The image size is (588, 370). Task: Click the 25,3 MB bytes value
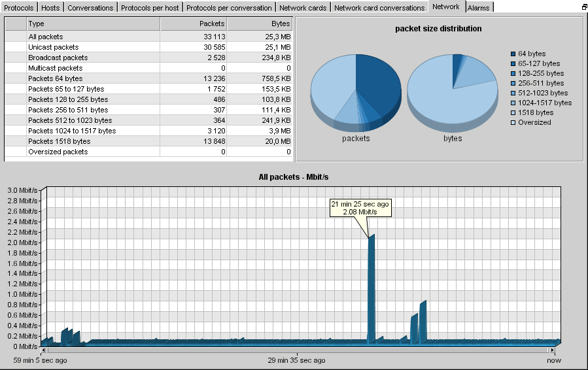(278, 37)
